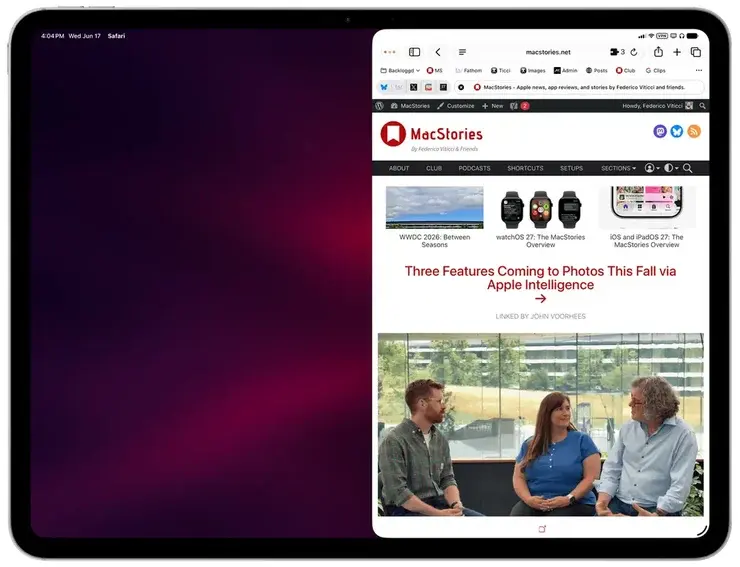Image resolution: width=740 pixels, height=567 pixels.
Task: Open the Bluesky social icon in header
Action: (x=677, y=131)
